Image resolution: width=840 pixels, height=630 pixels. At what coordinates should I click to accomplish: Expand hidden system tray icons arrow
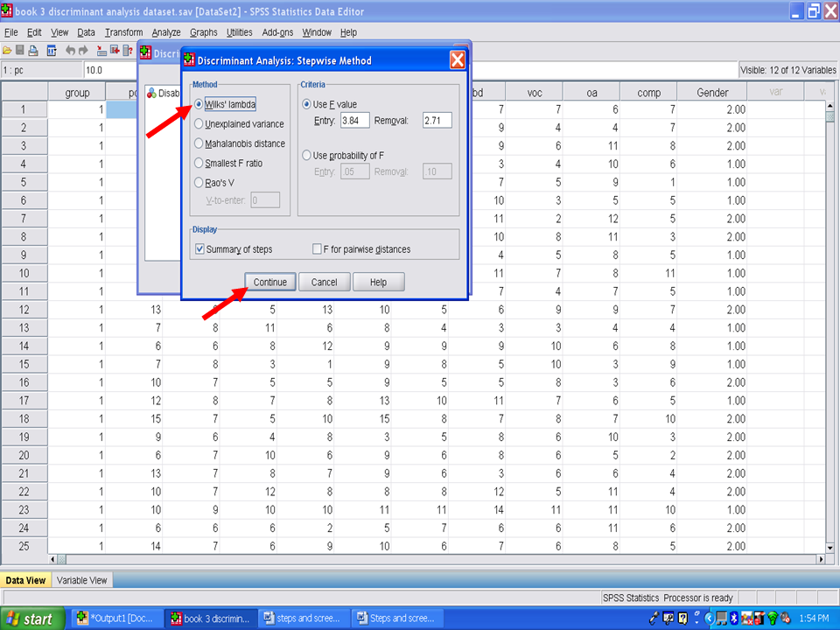[x=710, y=619]
